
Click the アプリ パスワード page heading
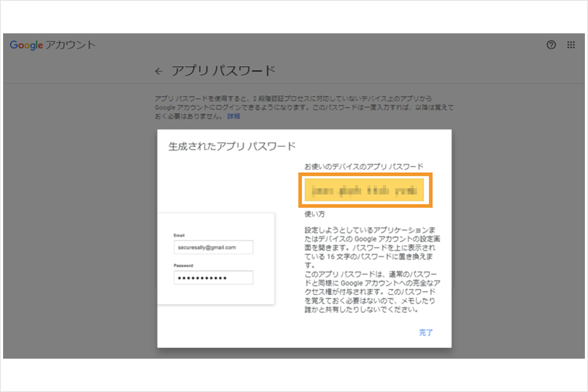tap(224, 71)
